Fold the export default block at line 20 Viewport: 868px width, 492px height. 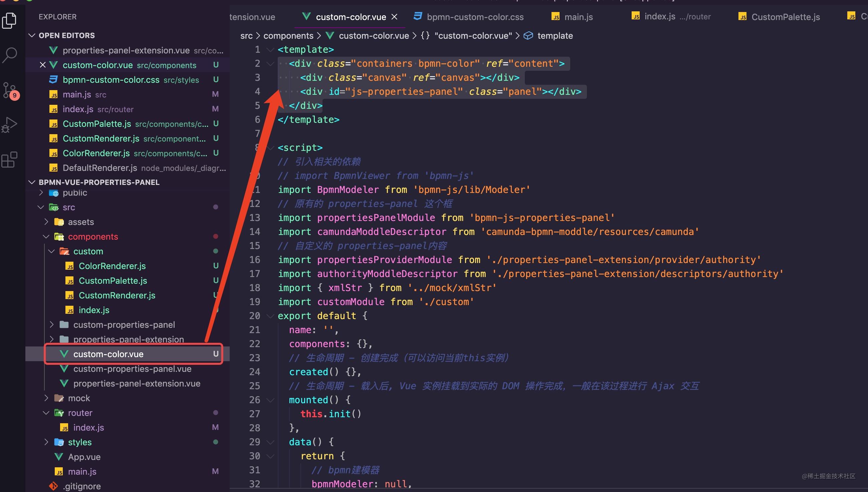click(x=270, y=316)
